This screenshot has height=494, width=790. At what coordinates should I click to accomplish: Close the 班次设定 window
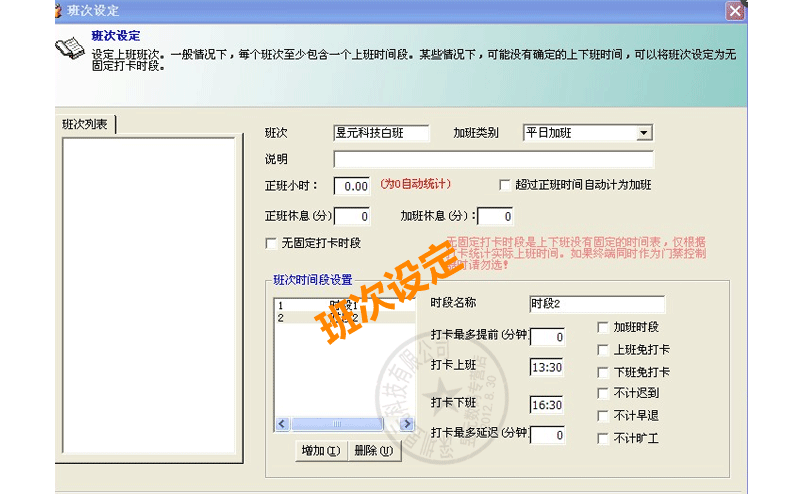coord(735,11)
